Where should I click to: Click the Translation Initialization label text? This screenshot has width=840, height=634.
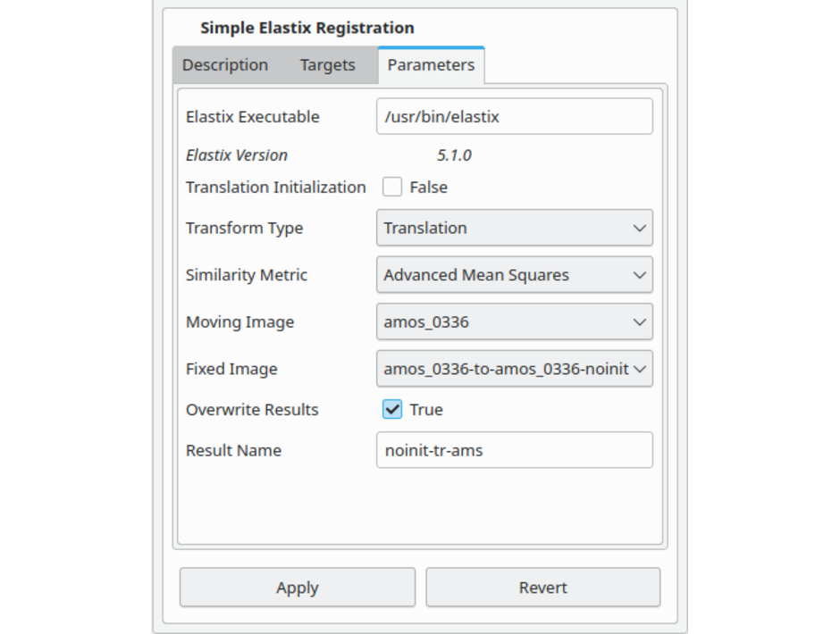click(275, 188)
